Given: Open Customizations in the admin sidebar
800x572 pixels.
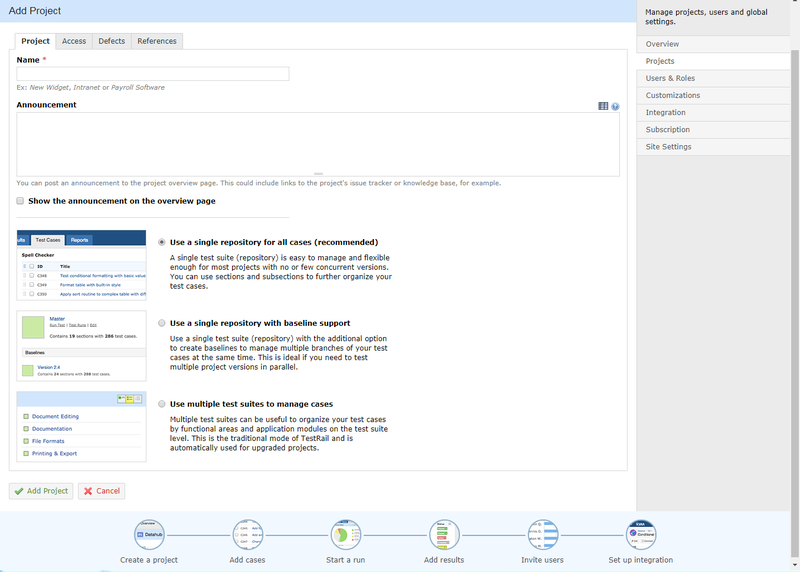Looking at the screenshot, I should [x=713, y=95].
